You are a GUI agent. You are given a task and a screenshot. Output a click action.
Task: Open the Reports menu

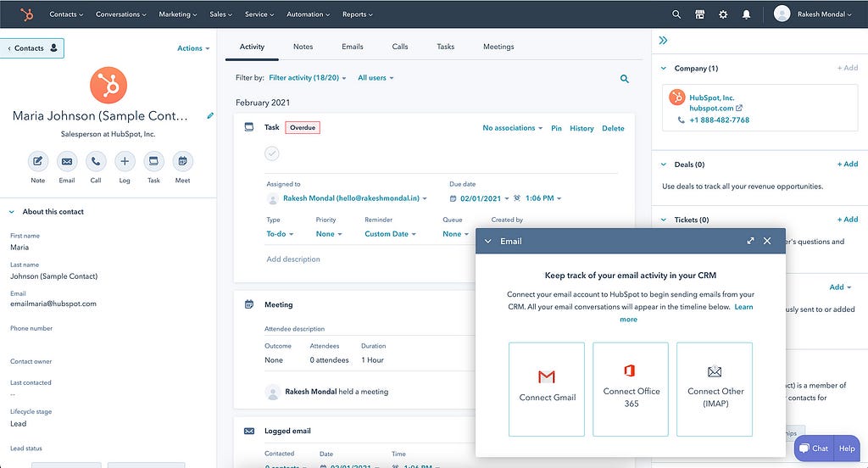[x=357, y=14]
